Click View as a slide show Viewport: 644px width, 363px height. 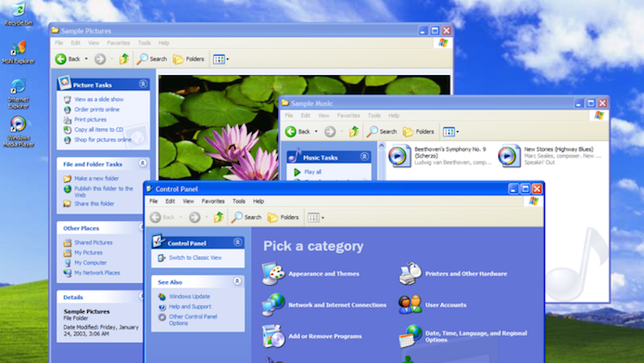tap(99, 99)
